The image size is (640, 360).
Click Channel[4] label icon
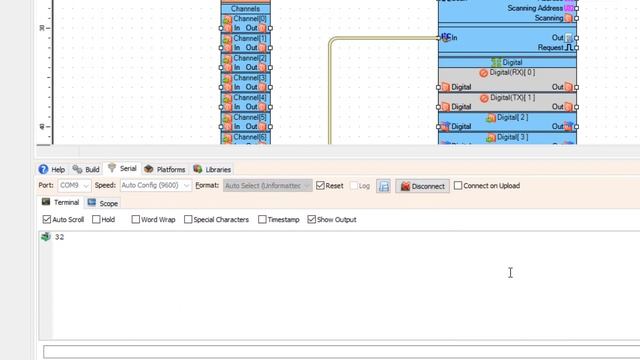click(x=228, y=98)
